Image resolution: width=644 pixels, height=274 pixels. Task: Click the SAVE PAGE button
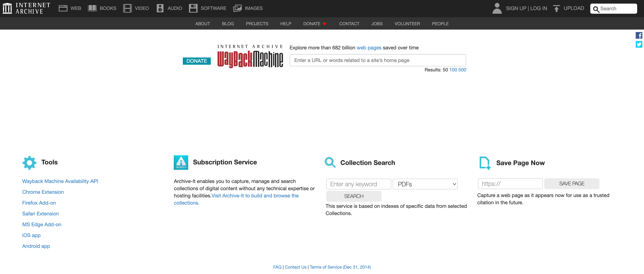[572, 183]
